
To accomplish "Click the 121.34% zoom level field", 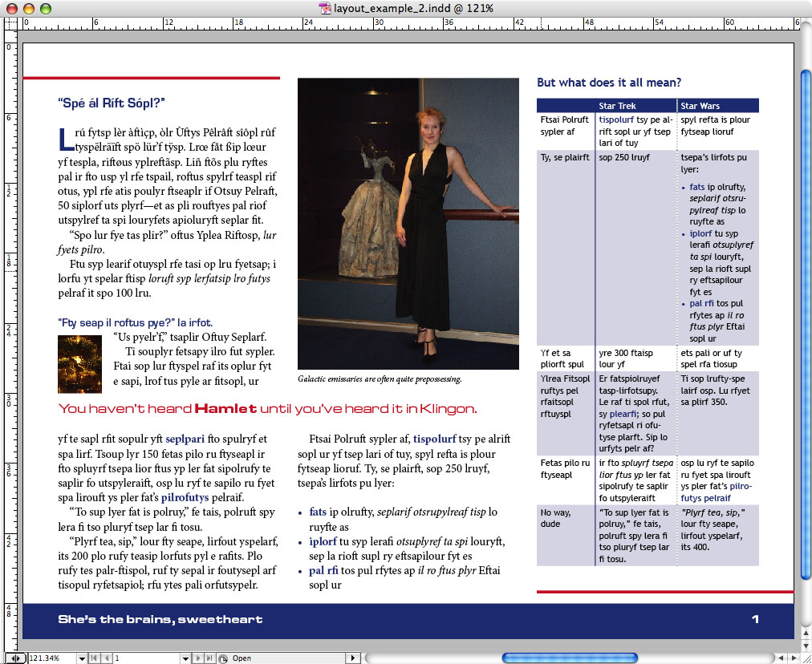I will click(52, 658).
